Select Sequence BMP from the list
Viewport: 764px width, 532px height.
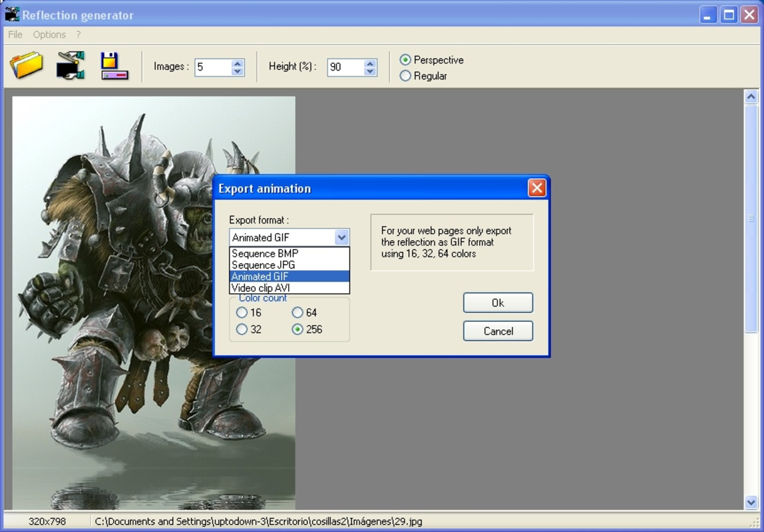click(289, 253)
